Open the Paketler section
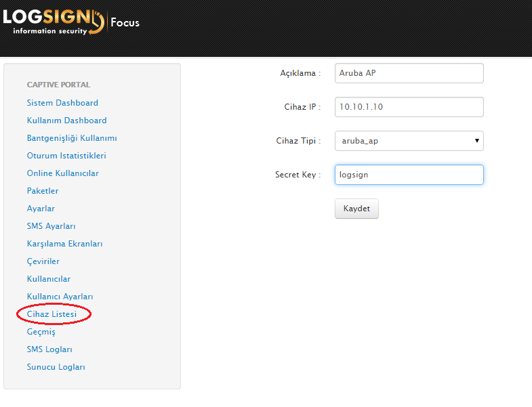Image resolution: width=532 pixels, height=407 pixels. pyautogui.click(x=43, y=191)
